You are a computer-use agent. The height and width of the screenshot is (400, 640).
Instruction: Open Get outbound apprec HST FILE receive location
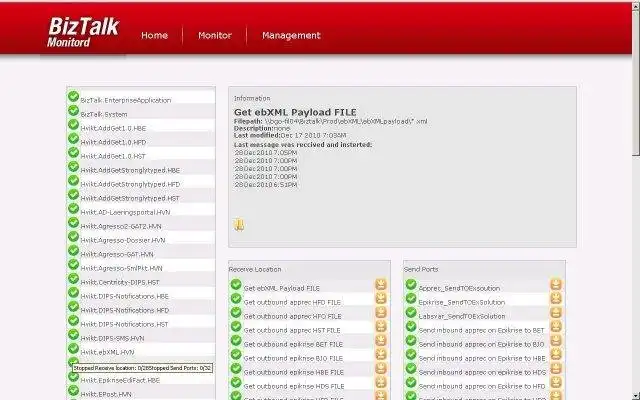292,330
